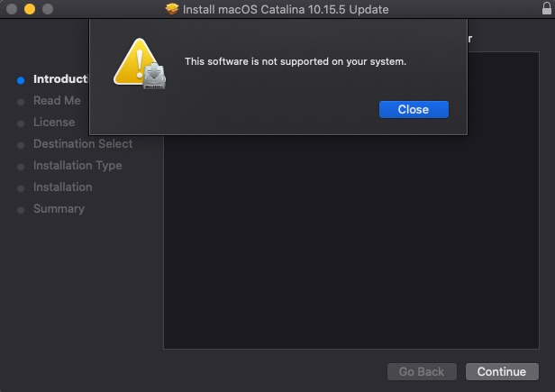
Task: Go to the Installation Type step
Action: point(77,165)
